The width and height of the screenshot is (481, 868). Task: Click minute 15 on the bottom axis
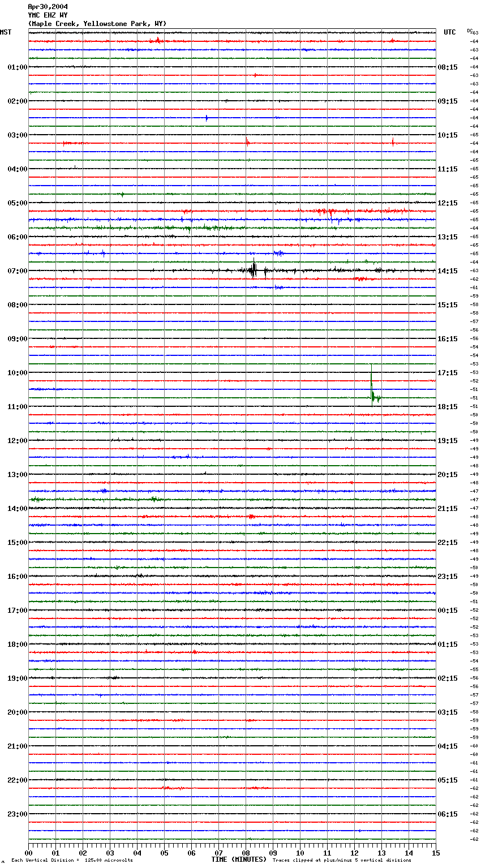pyautogui.click(x=436, y=852)
